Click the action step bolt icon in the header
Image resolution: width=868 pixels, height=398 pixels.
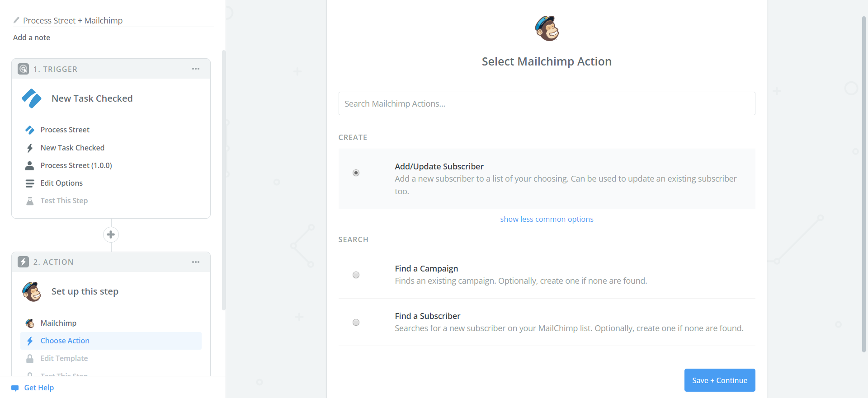coord(24,262)
